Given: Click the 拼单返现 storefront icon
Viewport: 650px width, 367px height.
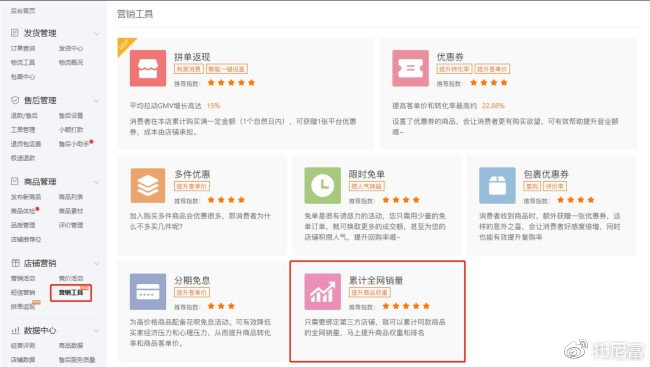Looking at the screenshot, I should 148,68.
